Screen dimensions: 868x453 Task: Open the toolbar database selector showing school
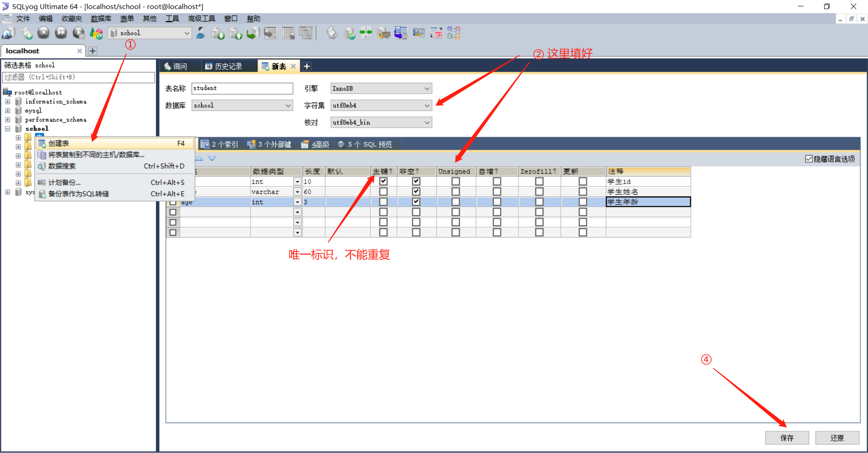150,33
